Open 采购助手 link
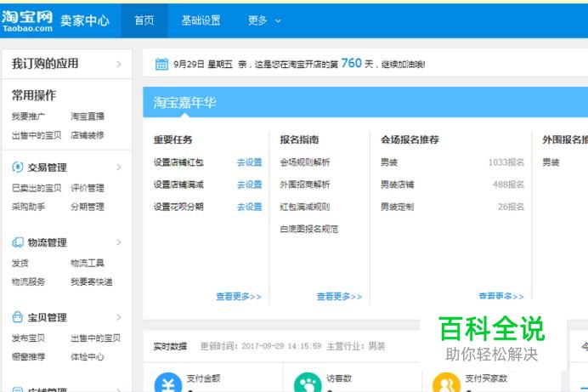Screen dimensions: 588x392 28,207
